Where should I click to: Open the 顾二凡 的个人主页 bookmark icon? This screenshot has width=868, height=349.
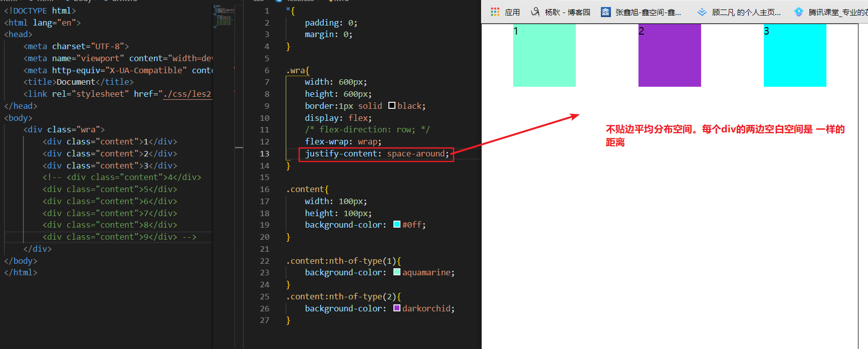tap(702, 12)
